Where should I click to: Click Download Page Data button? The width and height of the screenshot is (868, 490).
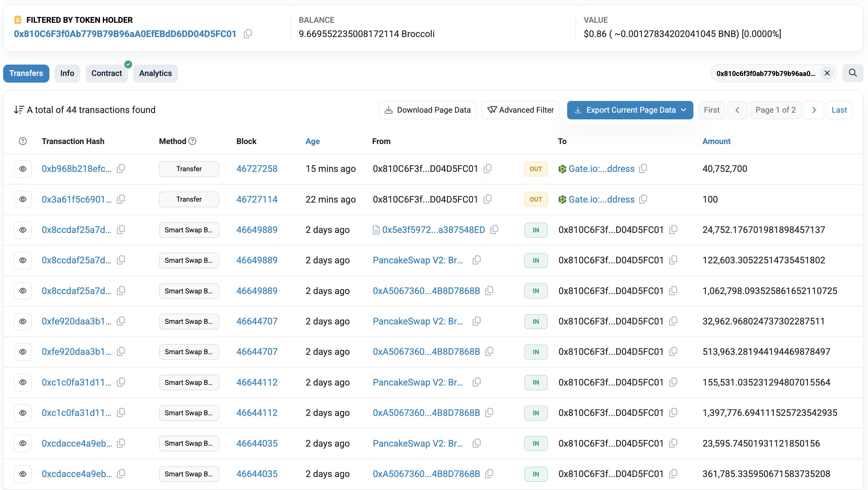pos(428,110)
